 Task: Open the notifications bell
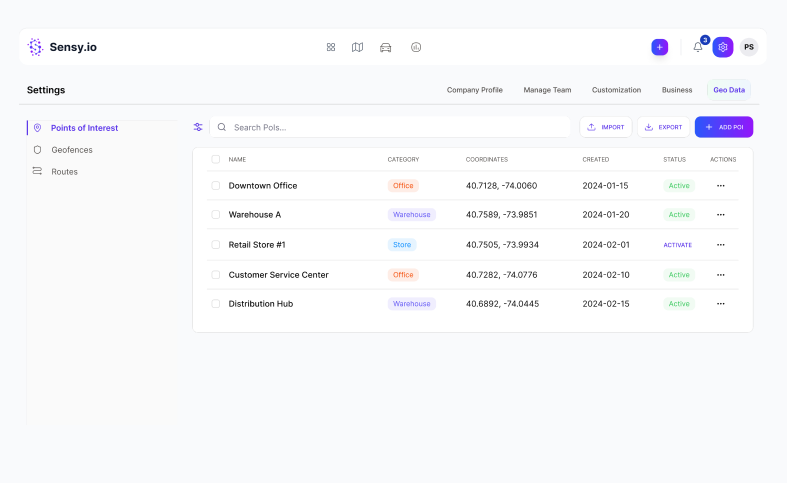pos(698,47)
